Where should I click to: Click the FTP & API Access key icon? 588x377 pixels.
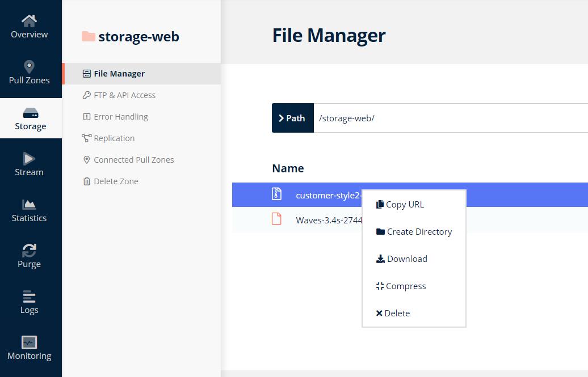[x=87, y=95]
